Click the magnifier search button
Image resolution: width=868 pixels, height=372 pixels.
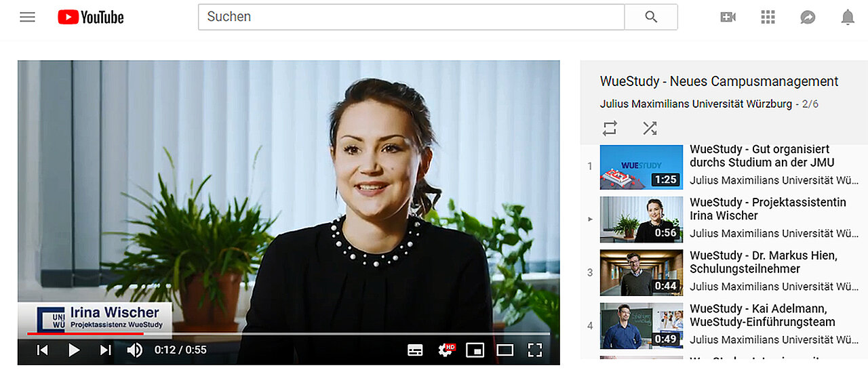pyautogui.click(x=651, y=17)
